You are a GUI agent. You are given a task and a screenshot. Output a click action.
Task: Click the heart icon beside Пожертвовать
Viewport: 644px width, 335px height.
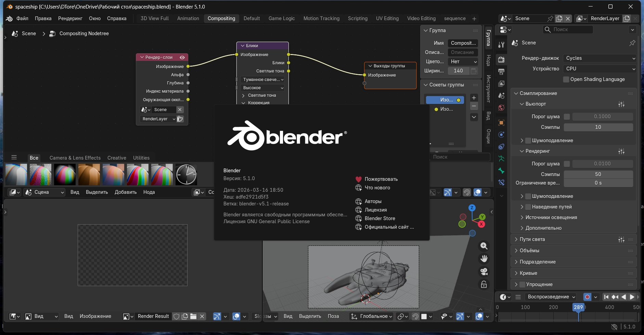pos(359,179)
